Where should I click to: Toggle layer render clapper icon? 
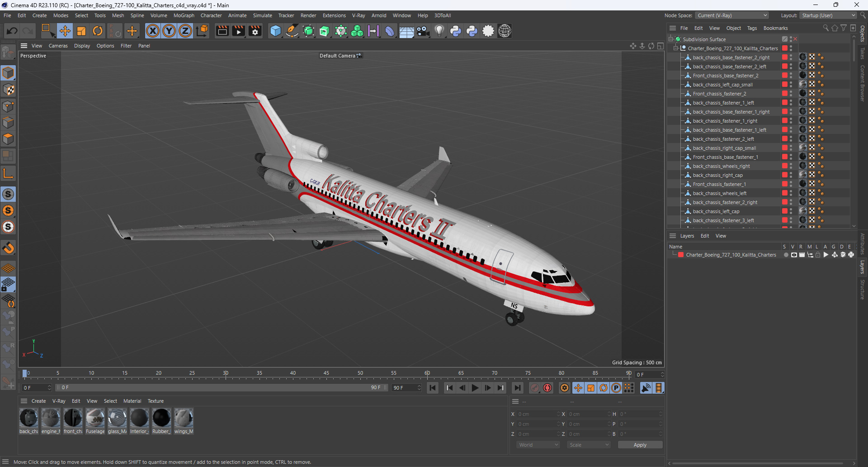(x=802, y=255)
